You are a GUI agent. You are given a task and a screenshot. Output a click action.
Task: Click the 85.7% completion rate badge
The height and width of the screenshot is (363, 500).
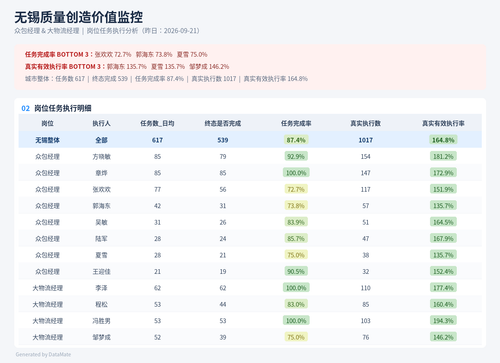click(296, 239)
